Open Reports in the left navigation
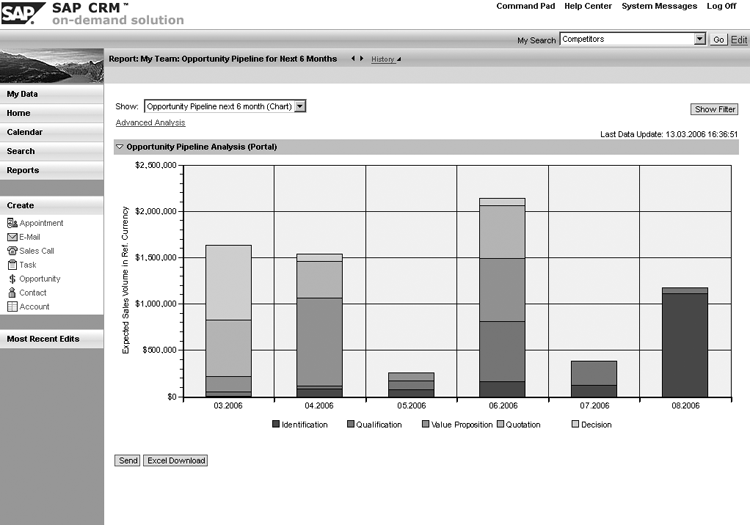The width and height of the screenshot is (750, 525). pyautogui.click(x=23, y=170)
